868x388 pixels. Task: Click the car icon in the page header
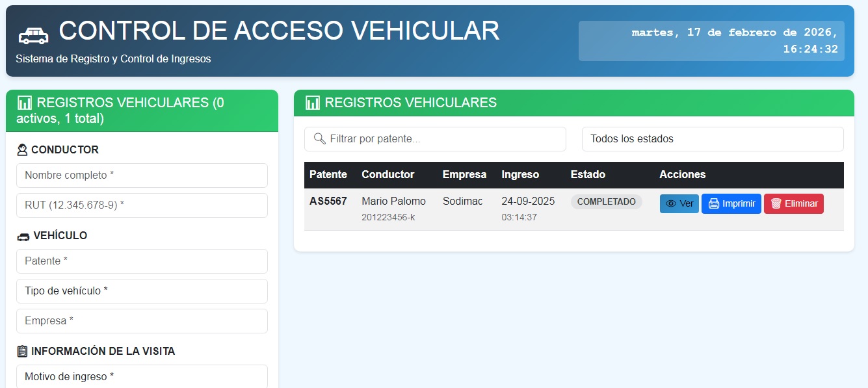coord(34,34)
